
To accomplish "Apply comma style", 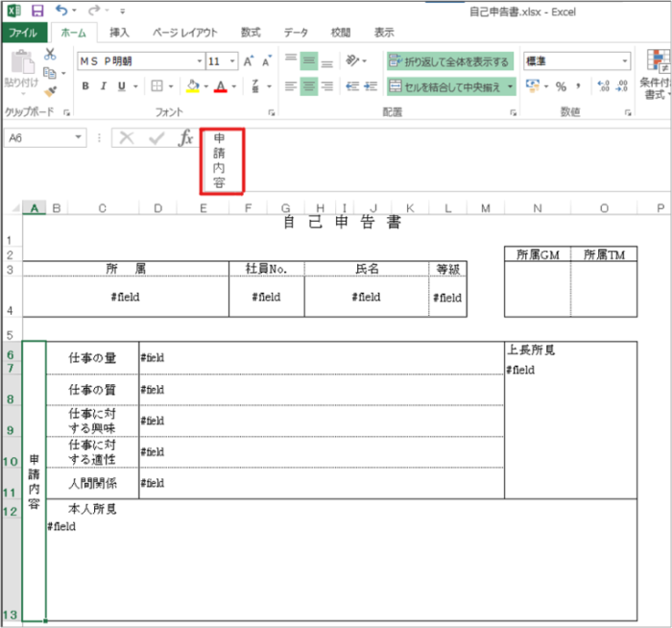I will pyautogui.click(x=579, y=86).
